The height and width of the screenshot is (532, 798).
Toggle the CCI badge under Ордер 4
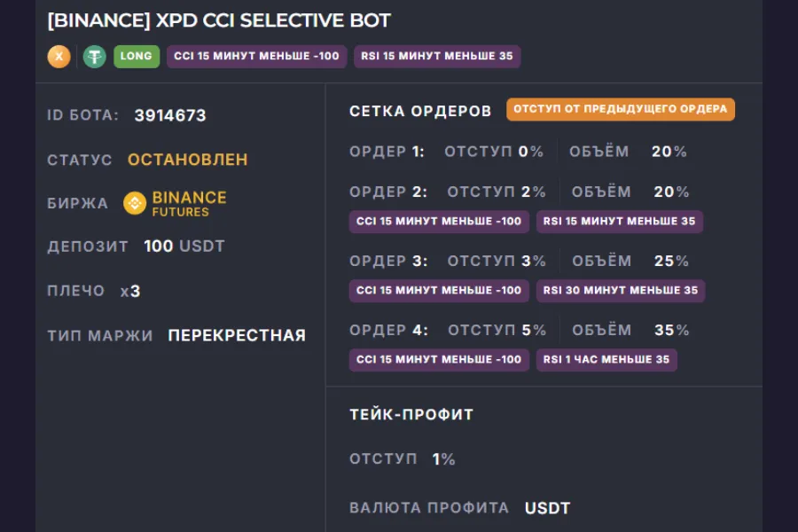tap(438, 360)
